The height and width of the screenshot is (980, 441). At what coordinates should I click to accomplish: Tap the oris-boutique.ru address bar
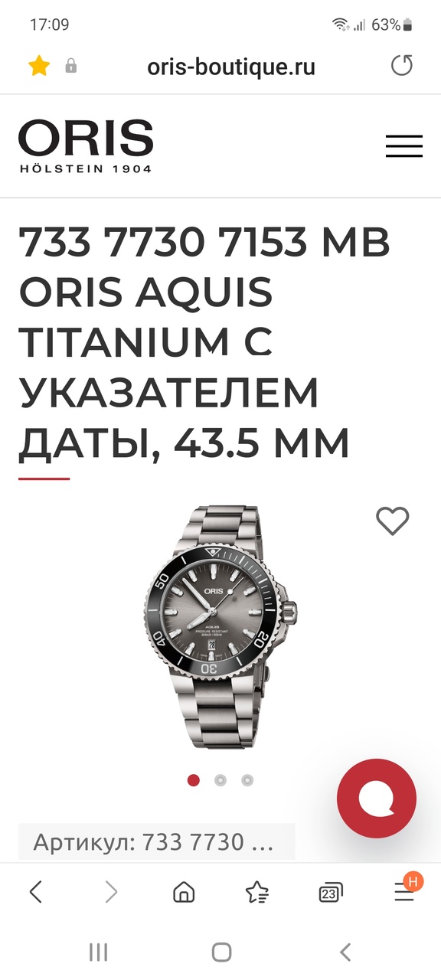click(231, 67)
